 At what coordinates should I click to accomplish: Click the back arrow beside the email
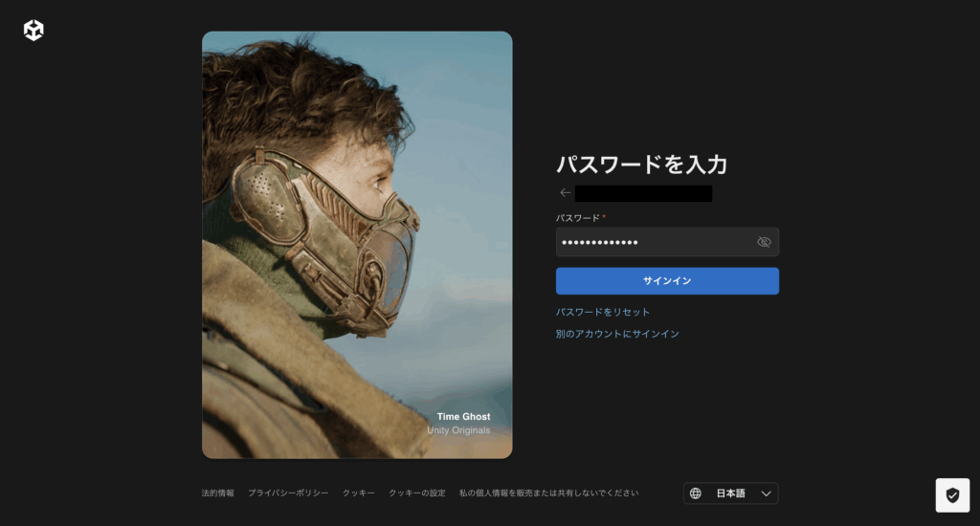[x=565, y=193]
